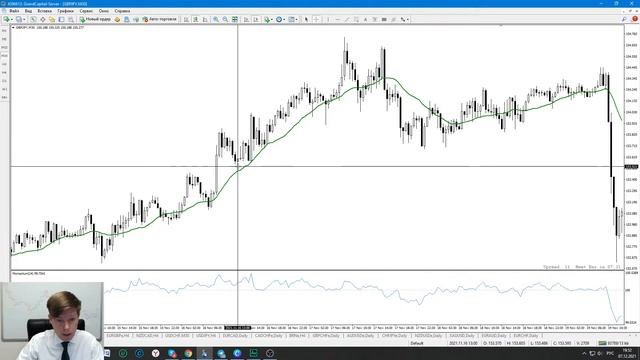The image size is (640, 360).
Task: Switch to EURCAD,Daily chart tab
Action: pyautogui.click(x=235, y=336)
